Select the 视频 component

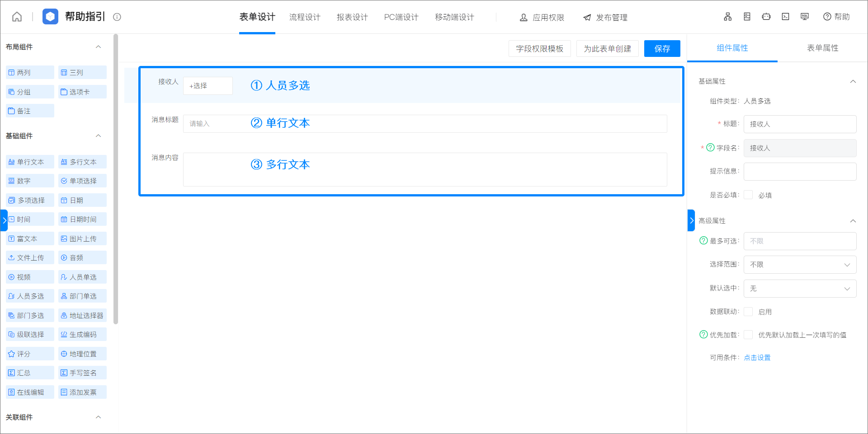tap(30, 277)
